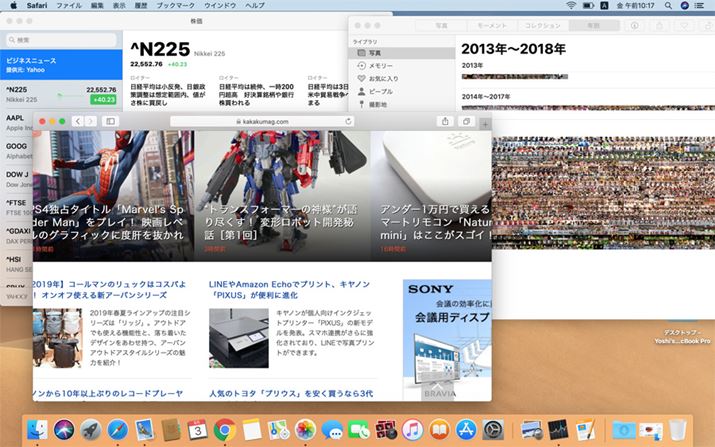Show all tabs overview in Safari
This screenshot has height=447, width=715.
click(466, 121)
